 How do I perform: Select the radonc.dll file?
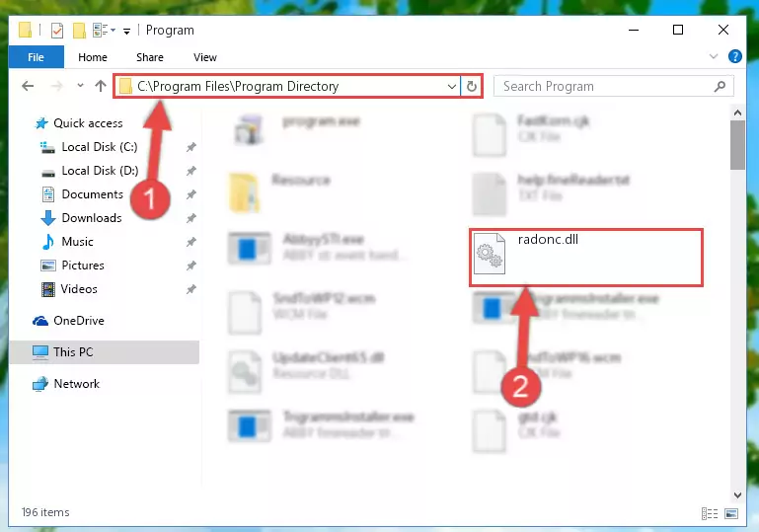pos(586,258)
